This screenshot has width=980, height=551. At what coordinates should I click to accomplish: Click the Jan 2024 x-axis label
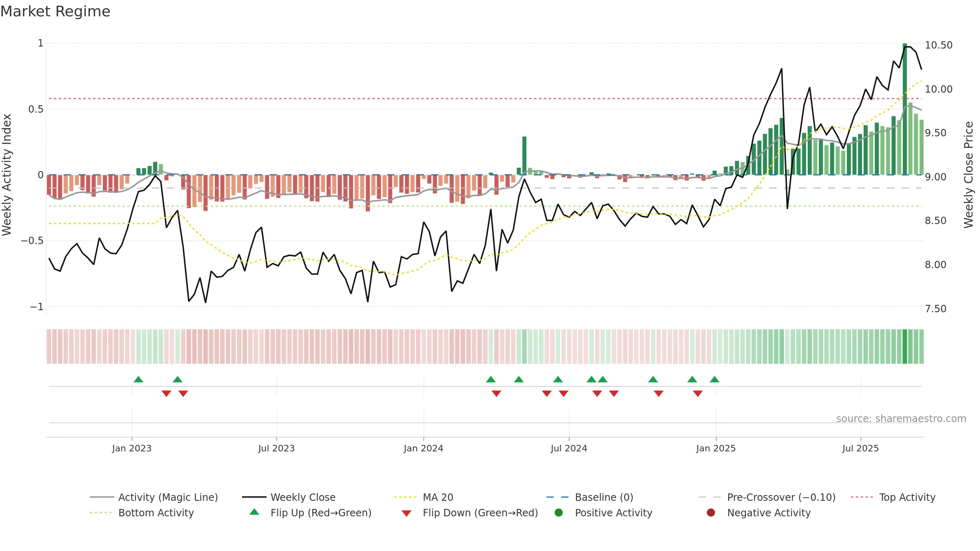click(x=423, y=449)
